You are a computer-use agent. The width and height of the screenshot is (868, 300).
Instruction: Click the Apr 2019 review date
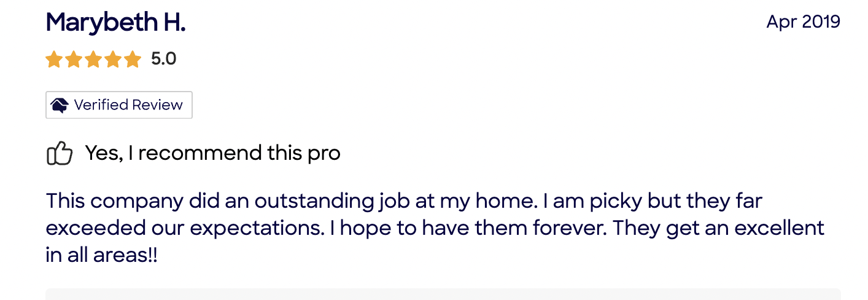coord(803,22)
